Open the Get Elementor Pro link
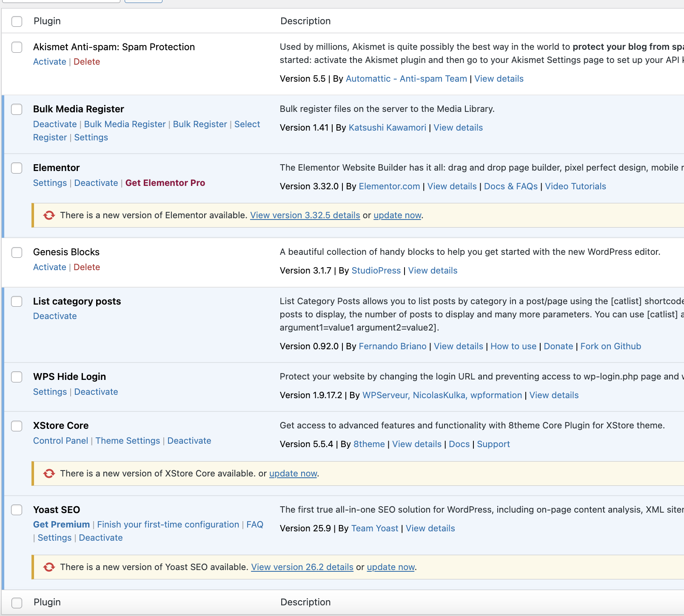This screenshot has height=616, width=684. [x=165, y=183]
